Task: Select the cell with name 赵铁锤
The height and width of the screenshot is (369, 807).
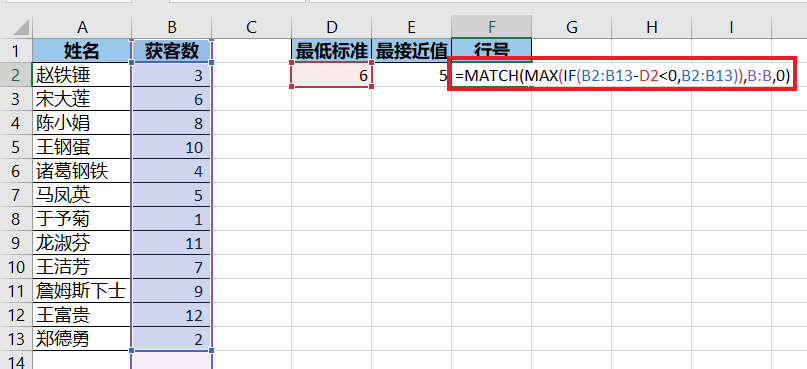Action: (82, 76)
